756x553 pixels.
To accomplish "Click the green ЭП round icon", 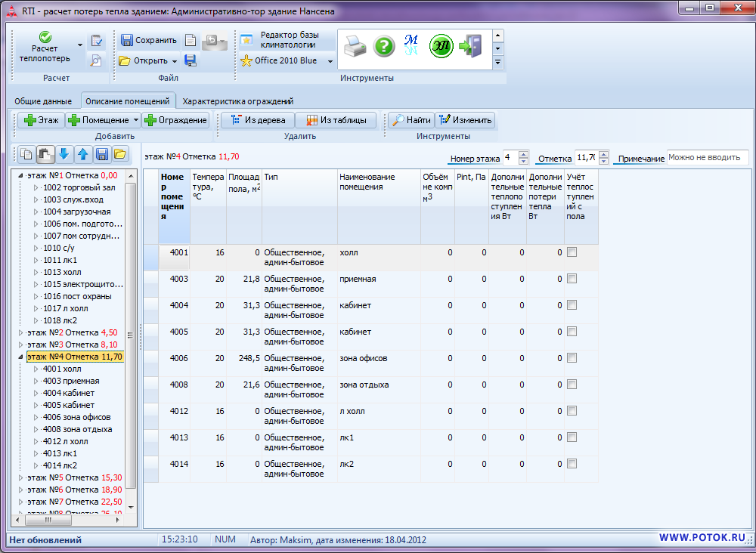I will [441, 47].
